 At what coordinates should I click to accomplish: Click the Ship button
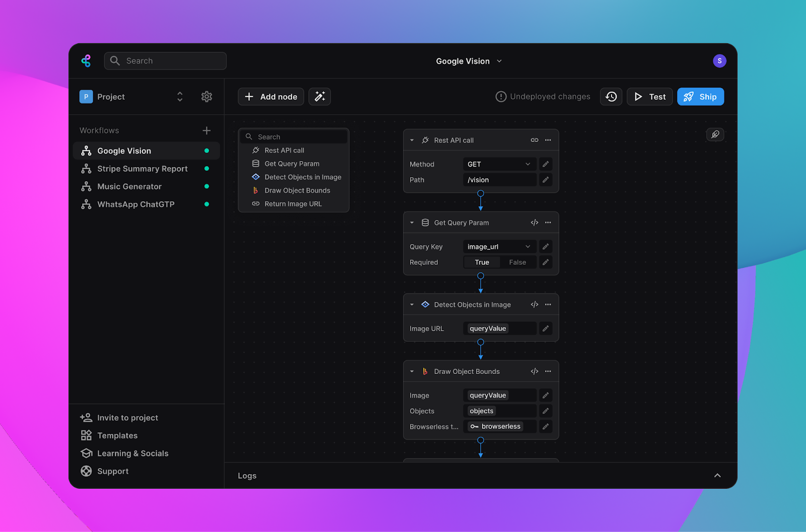tap(700, 97)
